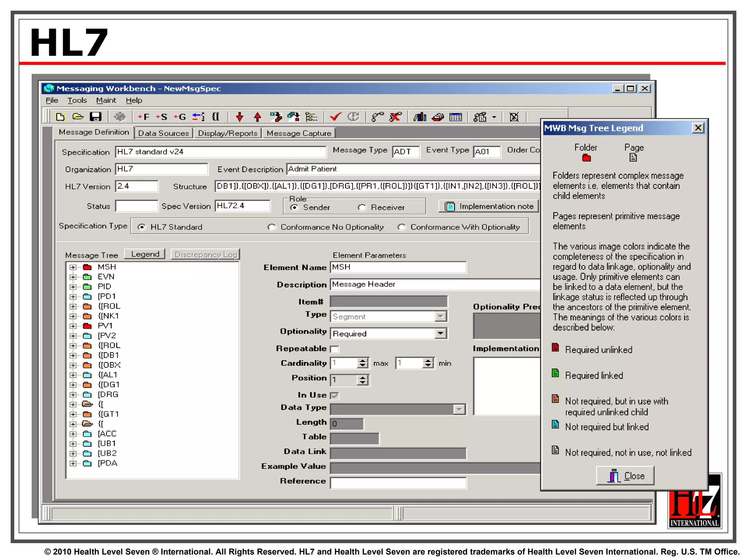This screenshot has width=747, height=560.
Task: Click the red down arrow toolbar icon
Action: pyautogui.click(x=240, y=117)
